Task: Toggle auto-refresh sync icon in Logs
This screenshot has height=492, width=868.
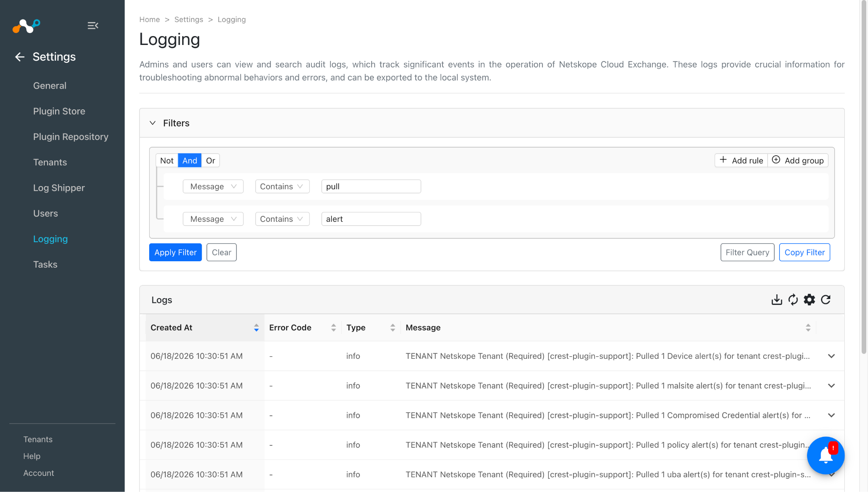Action: pyautogui.click(x=793, y=300)
